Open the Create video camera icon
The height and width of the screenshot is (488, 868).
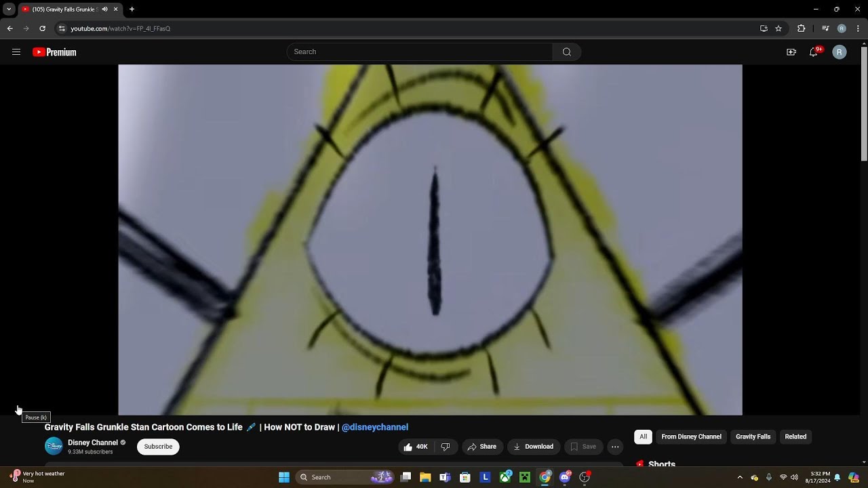pyautogui.click(x=791, y=52)
